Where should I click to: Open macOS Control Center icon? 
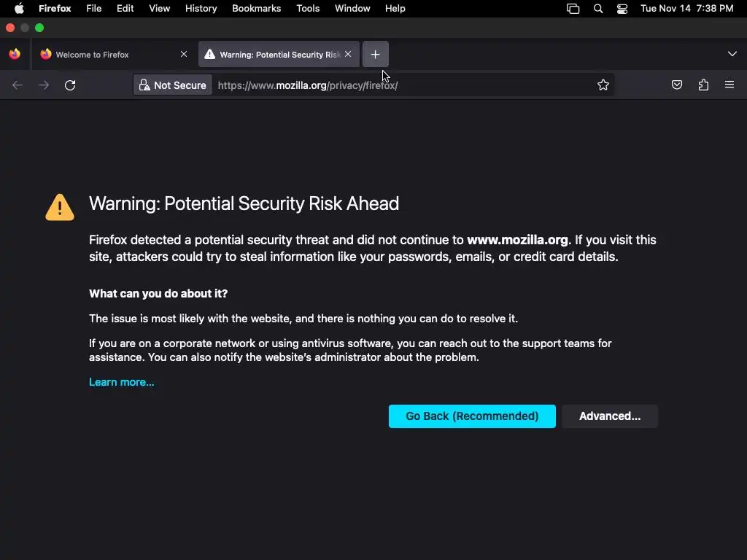point(622,9)
